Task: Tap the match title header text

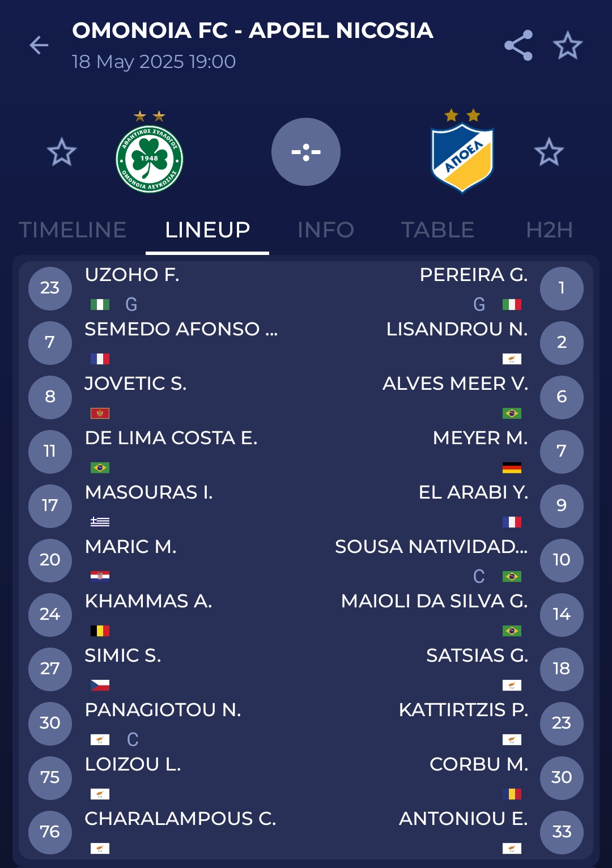Action: (253, 31)
